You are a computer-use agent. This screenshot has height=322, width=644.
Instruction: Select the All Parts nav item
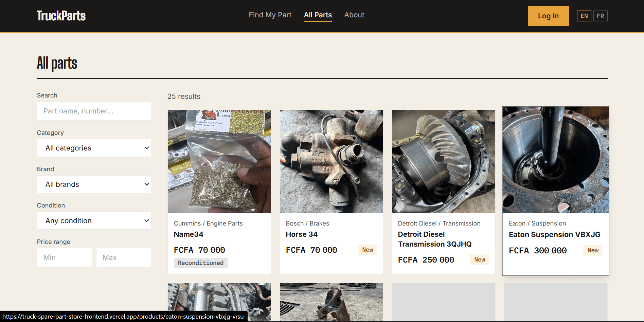coord(318,15)
